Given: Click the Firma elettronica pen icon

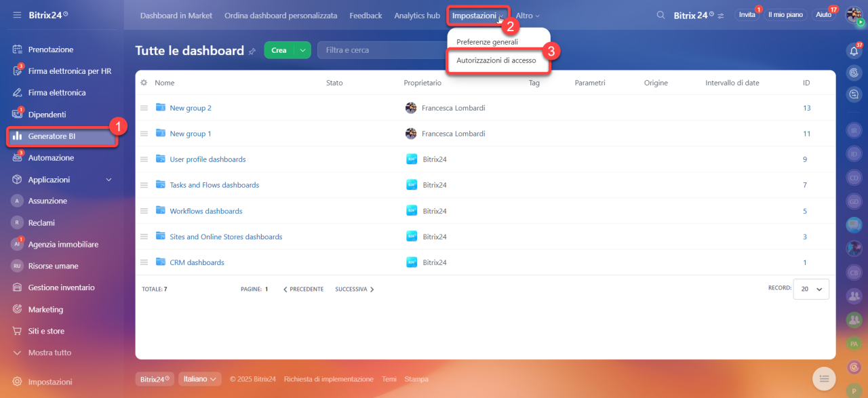Looking at the screenshot, I should (17, 93).
